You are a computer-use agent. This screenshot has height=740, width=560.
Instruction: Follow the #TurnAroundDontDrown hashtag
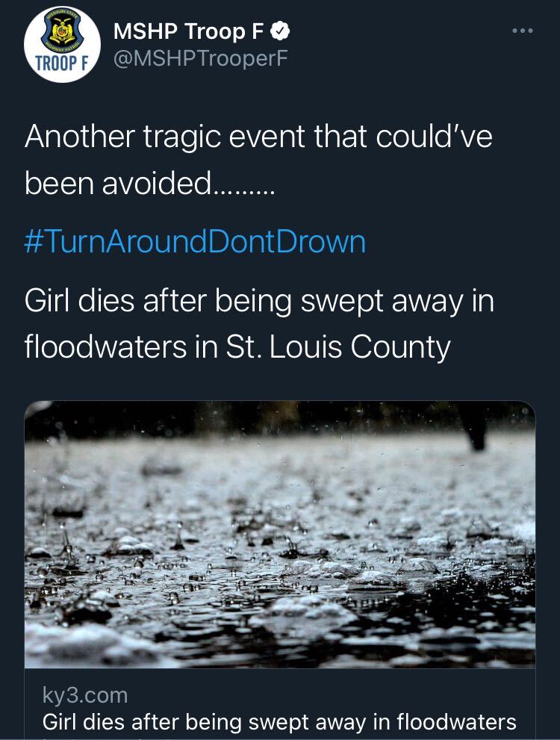coord(195,242)
